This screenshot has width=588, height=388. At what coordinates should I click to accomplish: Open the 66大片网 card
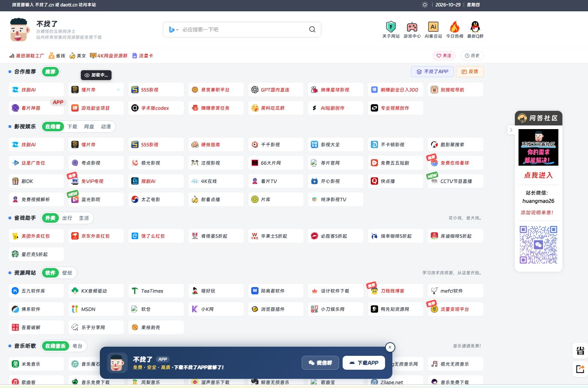tap(276, 163)
